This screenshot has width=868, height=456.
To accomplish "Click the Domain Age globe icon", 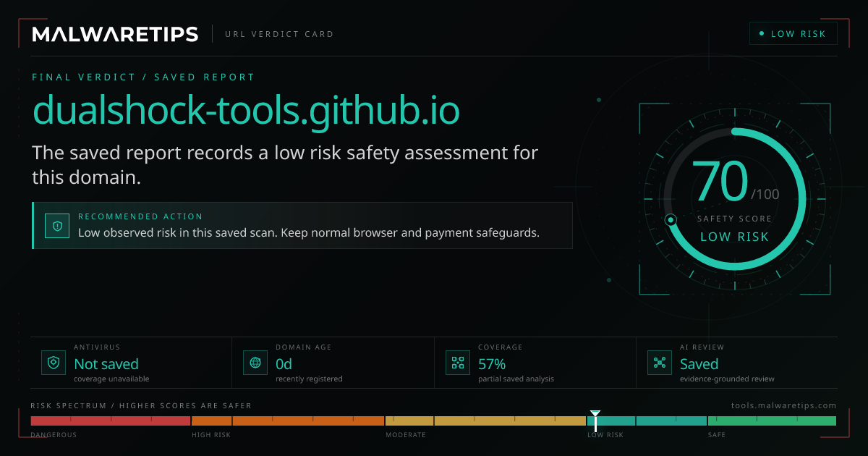I will (x=255, y=362).
